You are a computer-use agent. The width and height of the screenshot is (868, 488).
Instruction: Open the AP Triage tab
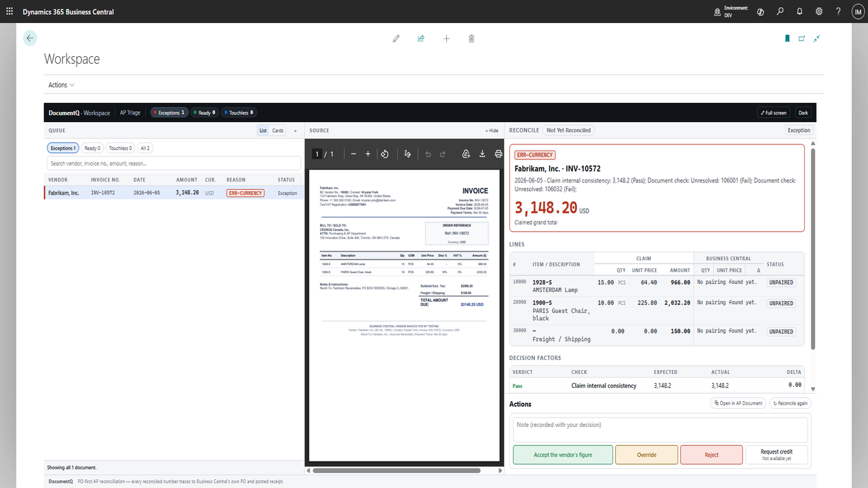tap(130, 113)
